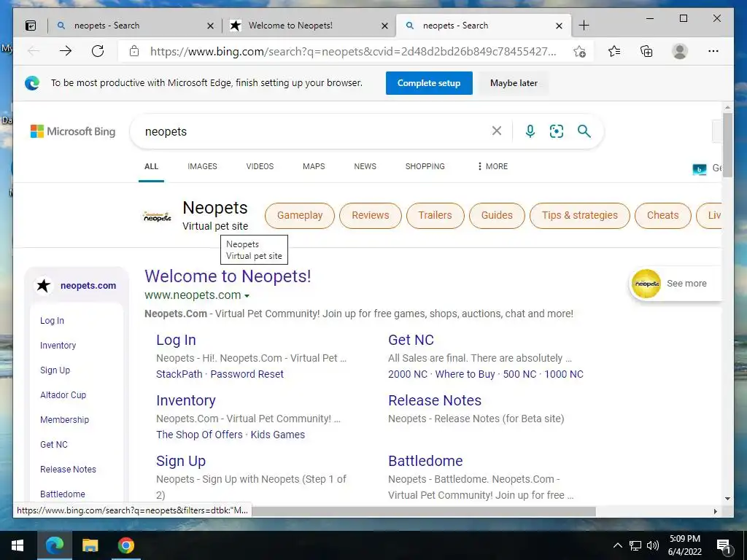This screenshot has height=560, width=747.
Task: Click the Trailers filter chip
Action: [x=436, y=215]
